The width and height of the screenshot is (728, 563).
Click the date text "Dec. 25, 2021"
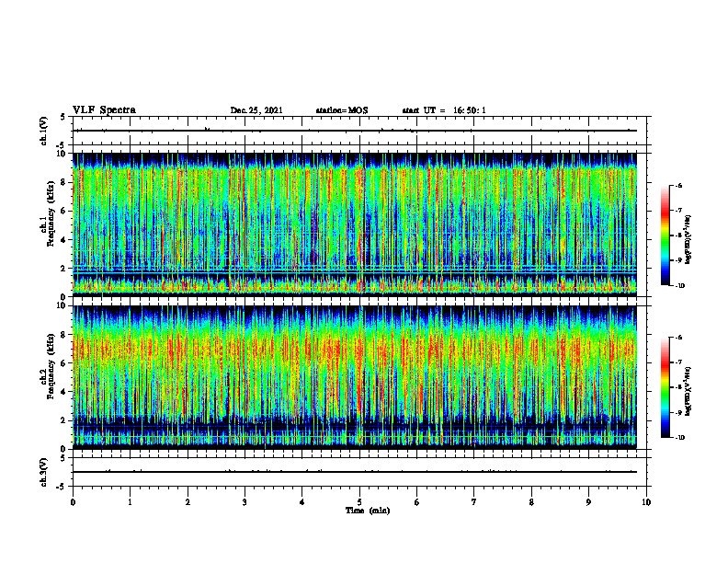[x=256, y=110]
